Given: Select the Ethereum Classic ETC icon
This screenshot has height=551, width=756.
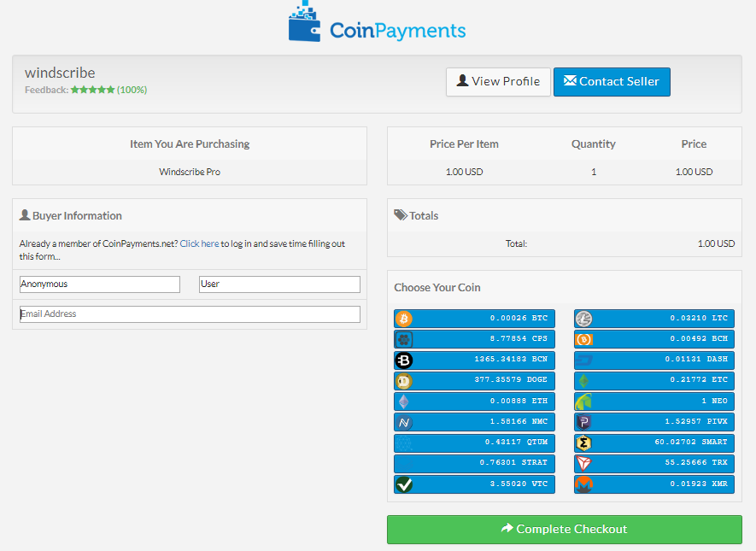Looking at the screenshot, I should [584, 381].
